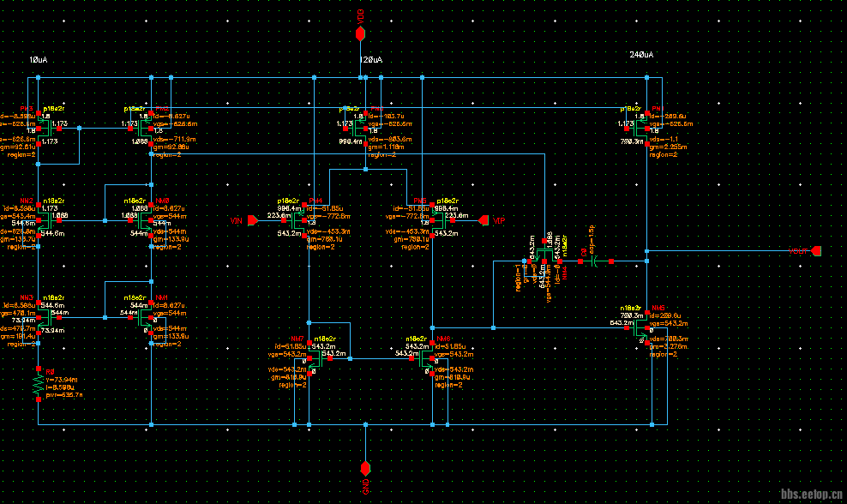Screen dimensions: 847x504
Task: Click the PM3 instance name label
Action: 27,109
